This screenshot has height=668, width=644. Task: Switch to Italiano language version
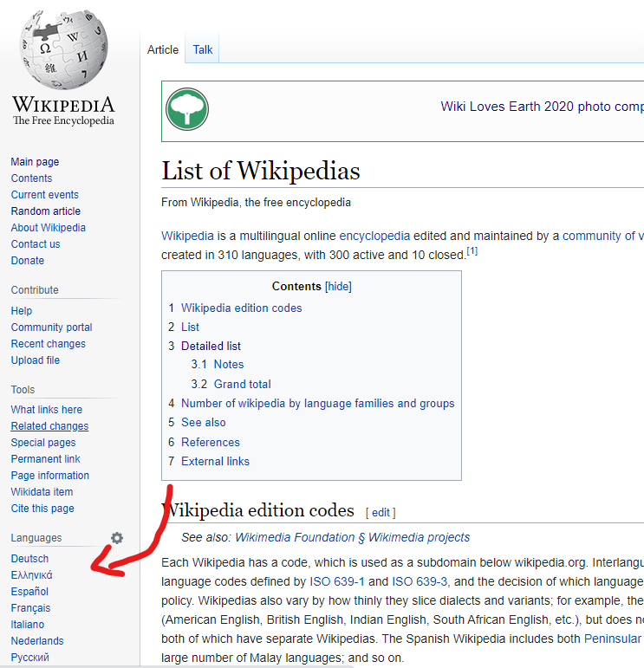[28, 625]
